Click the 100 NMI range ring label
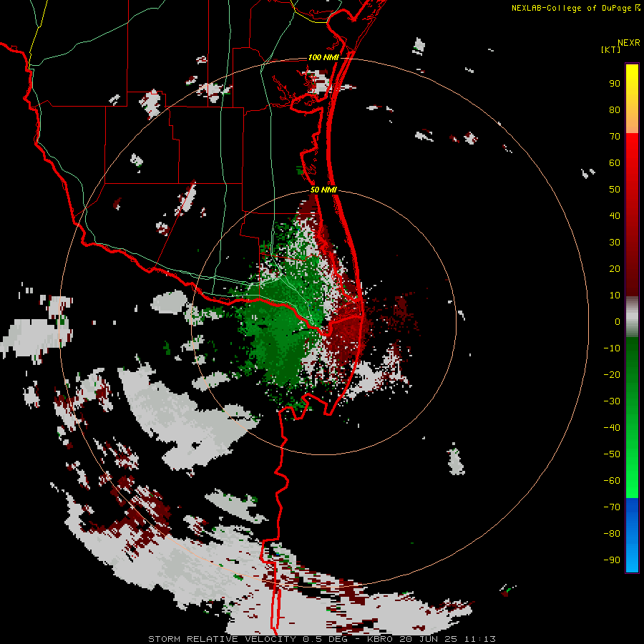 pyautogui.click(x=323, y=57)
